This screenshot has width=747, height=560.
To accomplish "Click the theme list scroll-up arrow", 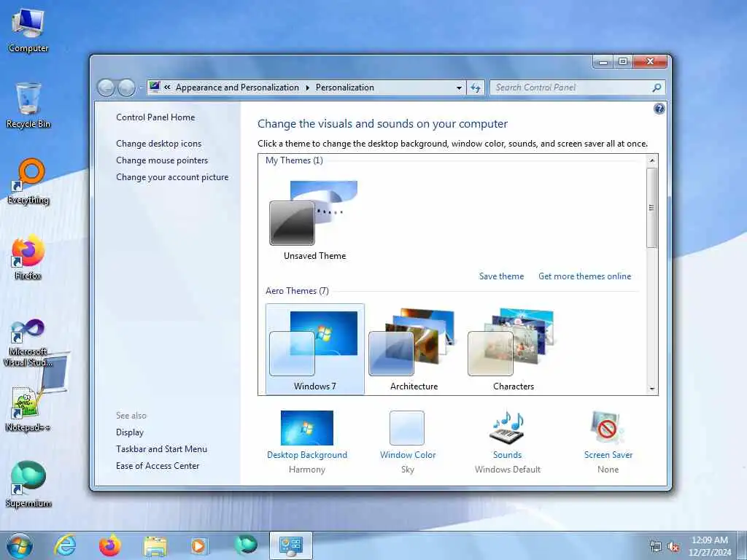I will click(651, 160).
